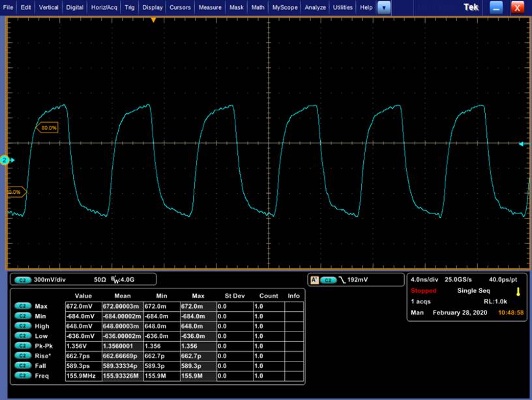Click the RL:1.0k record length readout
This screenshot has width=532, height=400.
pyautogui.click(x=495, y=301)
